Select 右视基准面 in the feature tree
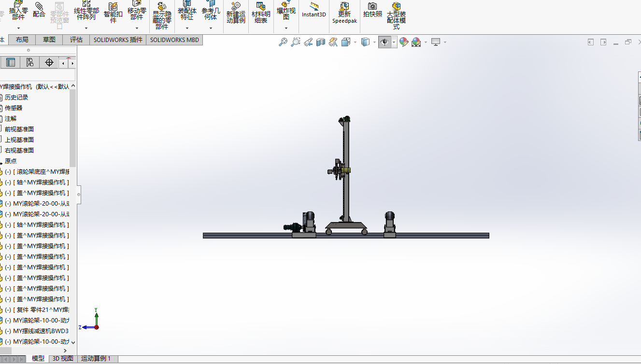Viewport: 641px width, 364px height. pyautogui.click(x=19, y=151)
